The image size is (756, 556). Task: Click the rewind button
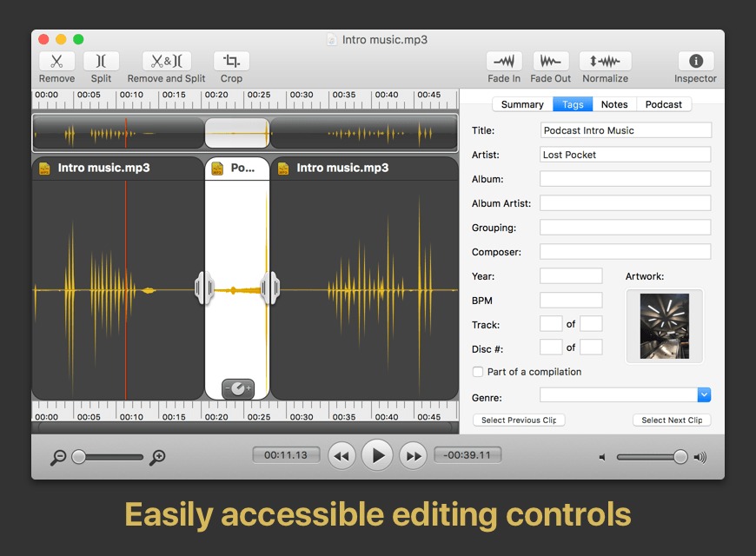[342, 455]
